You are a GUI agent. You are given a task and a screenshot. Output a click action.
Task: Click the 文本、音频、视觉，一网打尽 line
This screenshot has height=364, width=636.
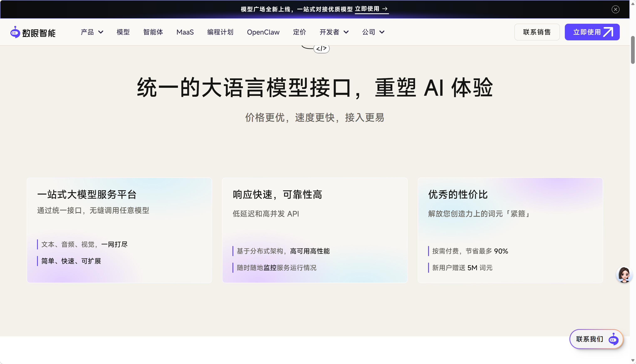pos(84,244)
